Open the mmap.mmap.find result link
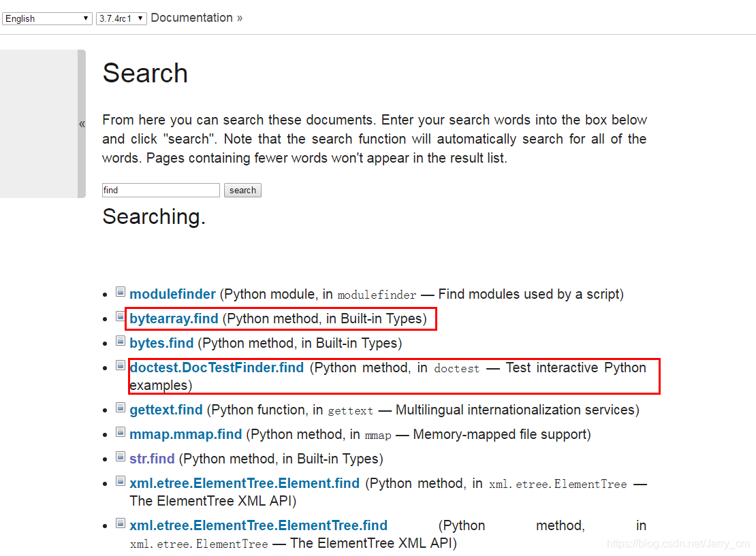The width and height of the screenshot is (756, 556). (x=185, y=434)
